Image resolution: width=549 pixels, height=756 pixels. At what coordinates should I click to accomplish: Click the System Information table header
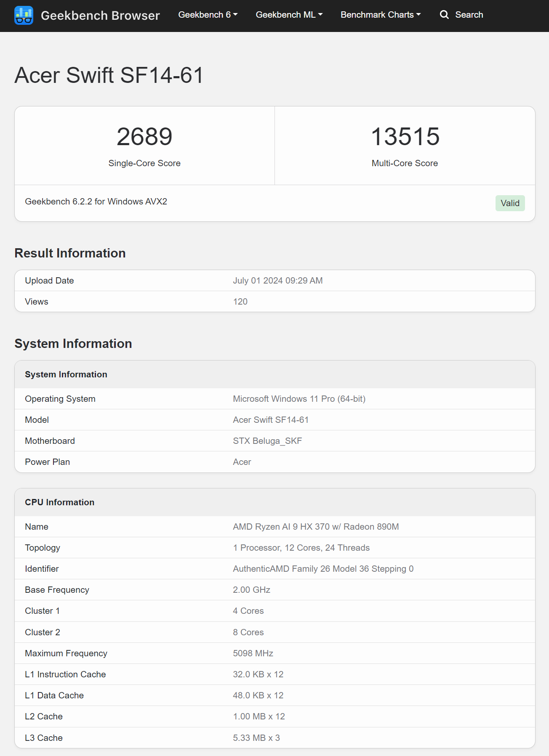[66, 374]
